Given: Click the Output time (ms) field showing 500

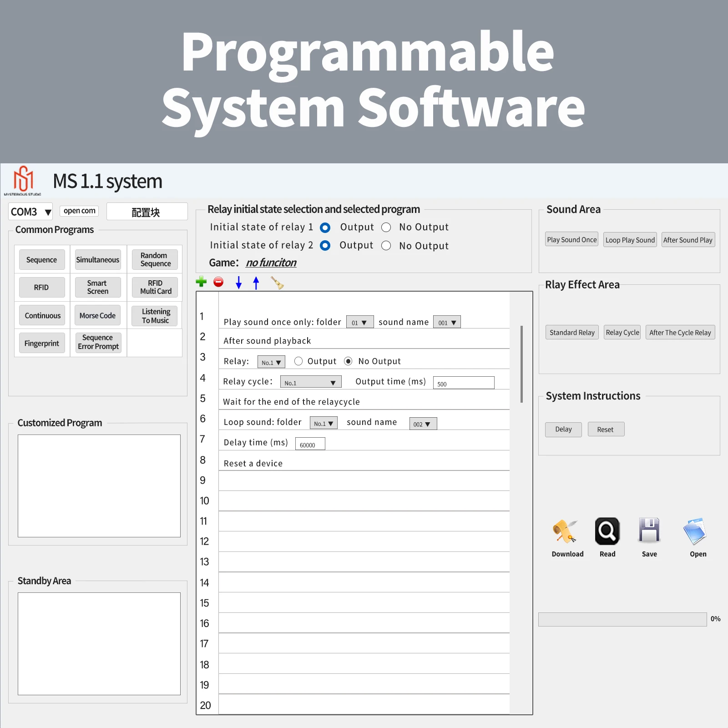Looking at the screenshot, I should pyautogui.click(x=464, y=383).
